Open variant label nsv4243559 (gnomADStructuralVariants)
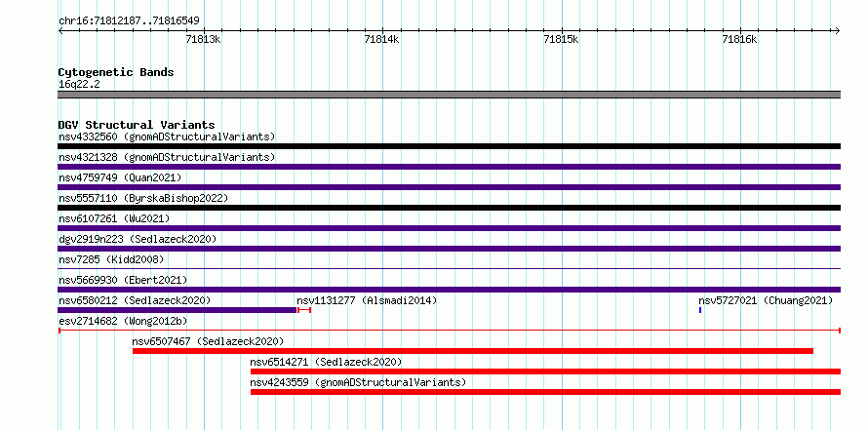 [x=358, y=382]
